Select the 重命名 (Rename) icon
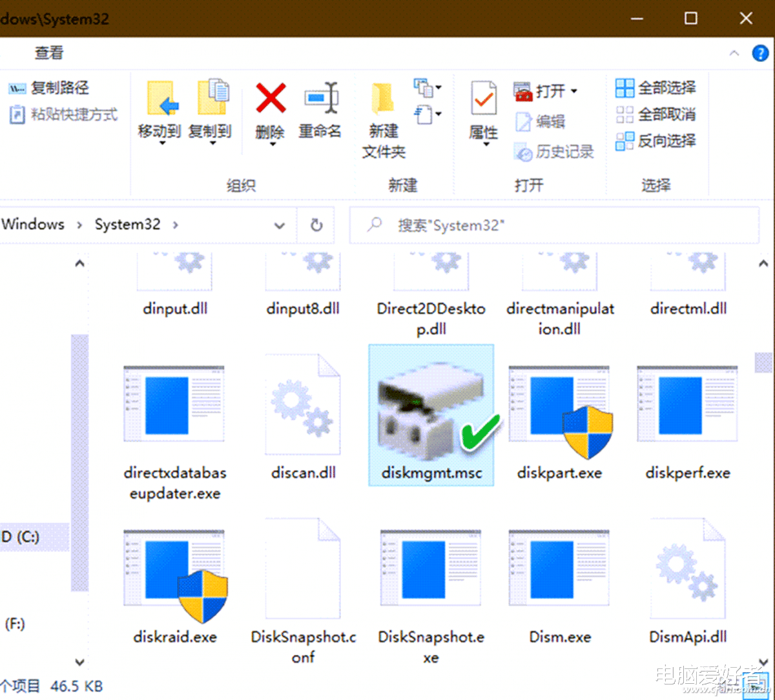Screen dimensions: 775x700 (320, 98)
